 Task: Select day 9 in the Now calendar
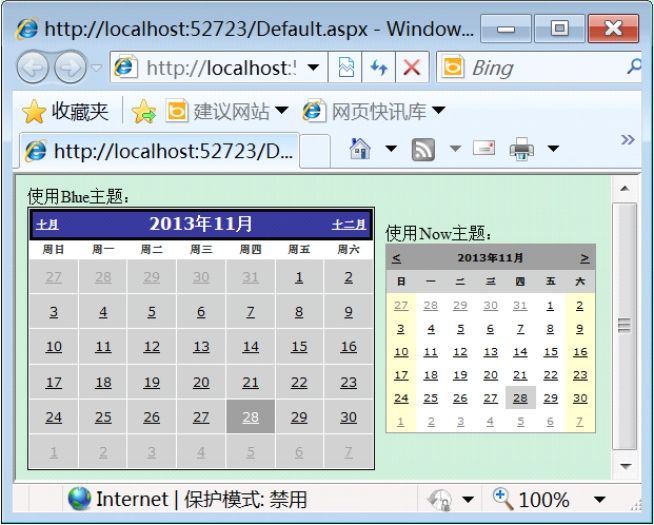click(580, 329)
